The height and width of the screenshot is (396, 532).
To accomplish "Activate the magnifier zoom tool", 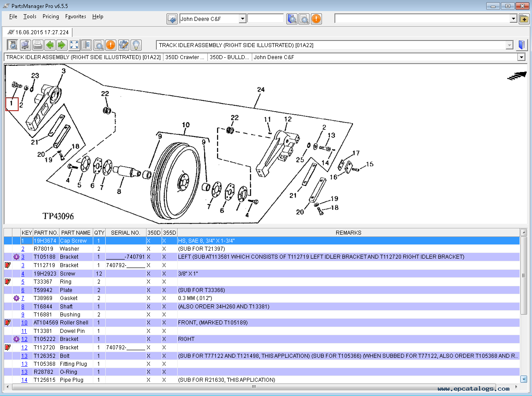I will point(99,44).
